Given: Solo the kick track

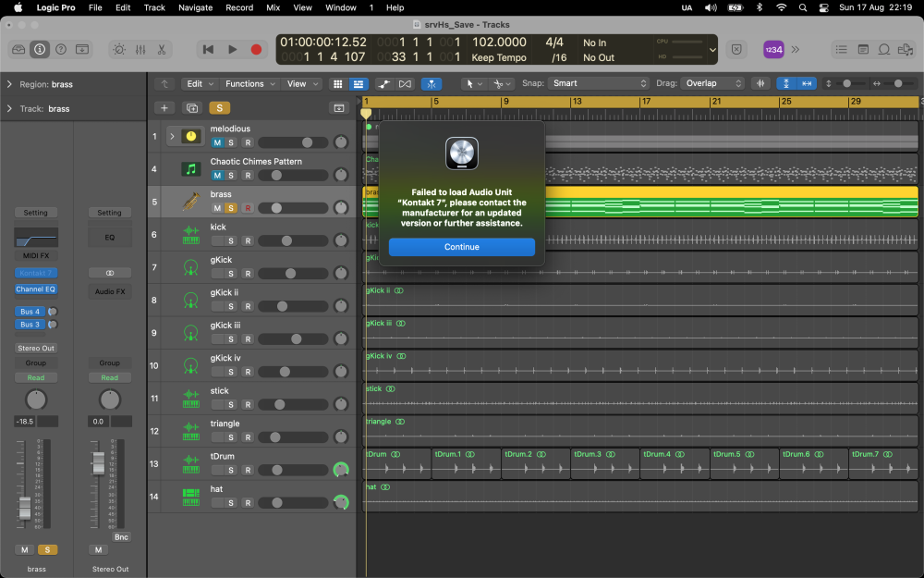Looking at the screenshot, I should [231, 240].
